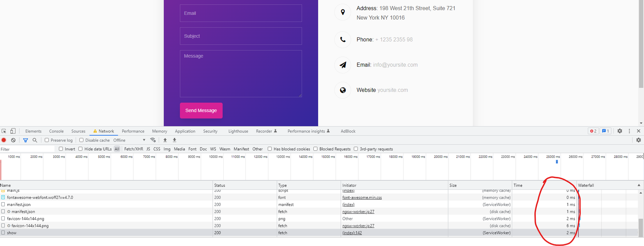Click the yoursite.com website link

click(393, 90)
